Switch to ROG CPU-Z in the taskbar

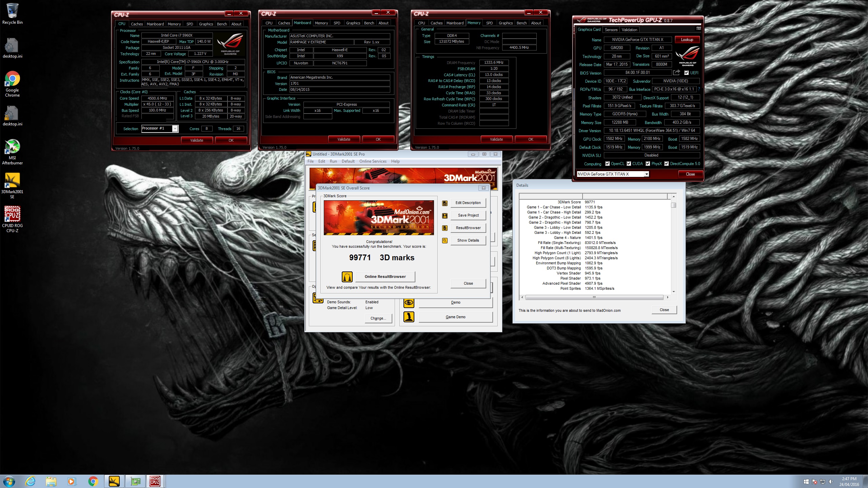pyautogui.click(x=155, y=481)
